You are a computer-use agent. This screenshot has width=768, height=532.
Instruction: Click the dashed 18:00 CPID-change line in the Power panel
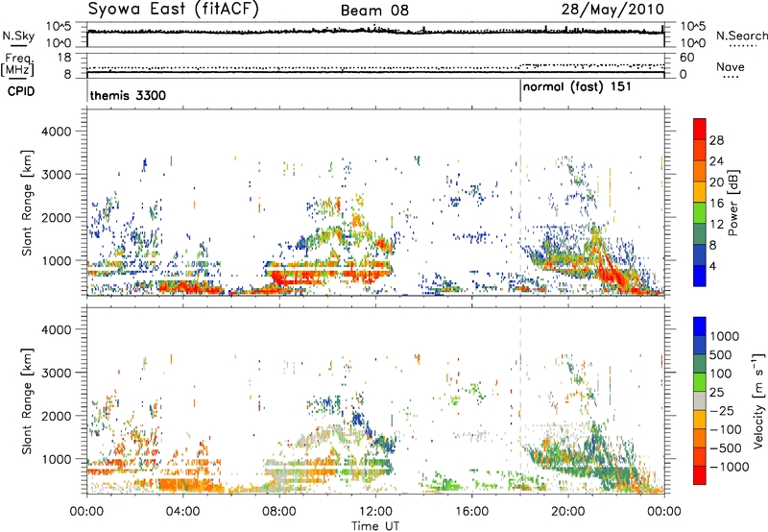click(x=520, y=203)
